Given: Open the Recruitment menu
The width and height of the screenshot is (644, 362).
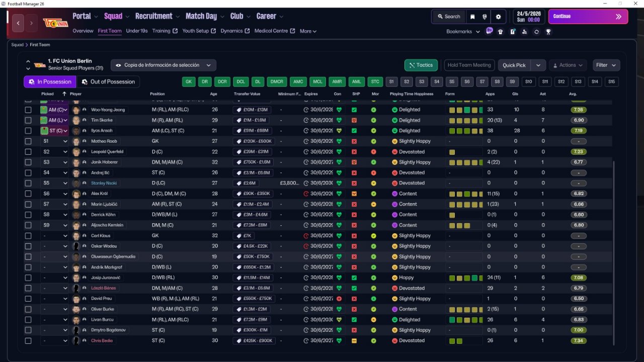Looking at the screenshot, I should (x=157, y=16).
